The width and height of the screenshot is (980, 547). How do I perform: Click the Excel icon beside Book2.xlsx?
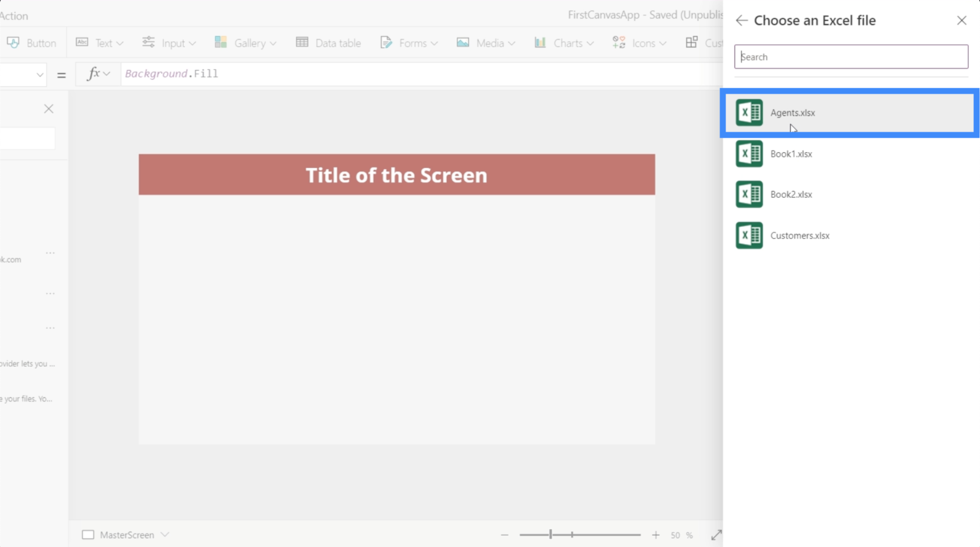point(749,194)
